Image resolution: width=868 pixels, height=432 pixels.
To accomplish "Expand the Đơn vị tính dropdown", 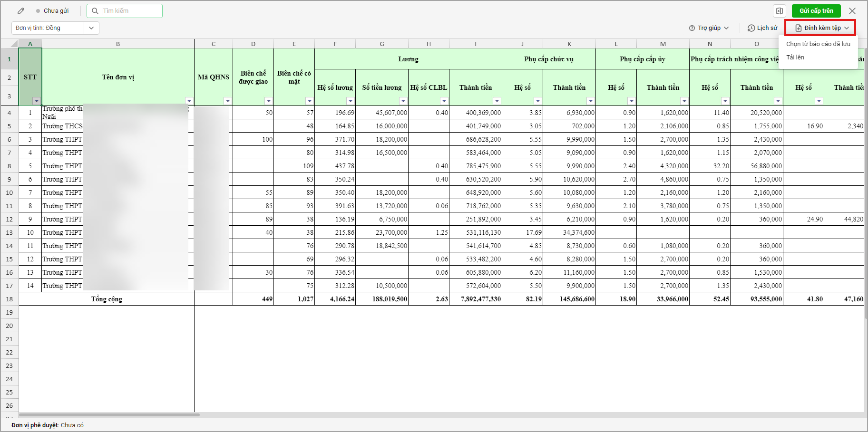I will (91, 28).
